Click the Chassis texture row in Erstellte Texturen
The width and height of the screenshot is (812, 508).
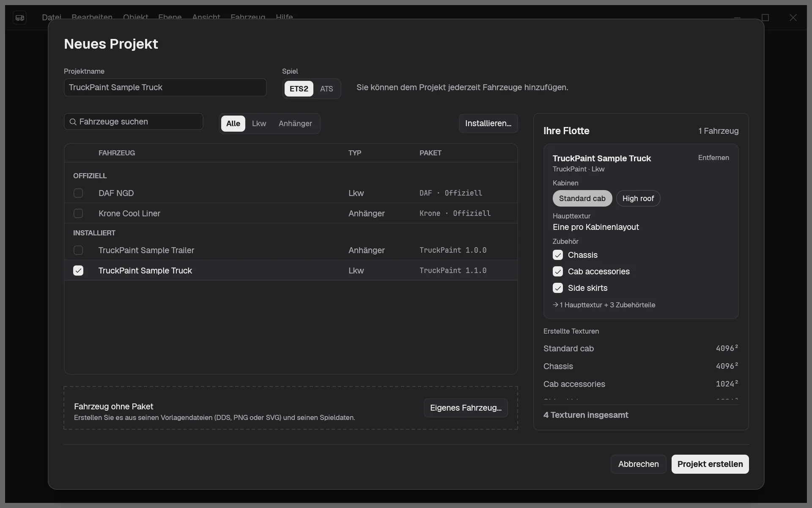(x=641, y=366)
